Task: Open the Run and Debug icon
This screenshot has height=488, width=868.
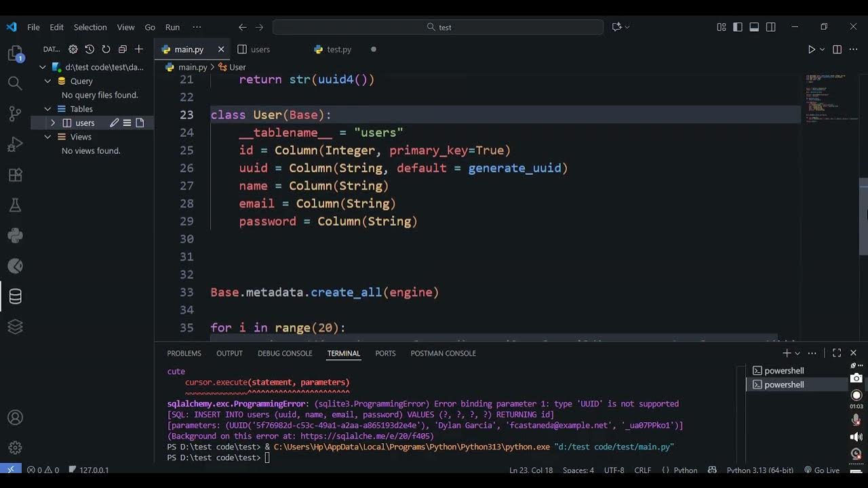Action: (x=15, y=144)
